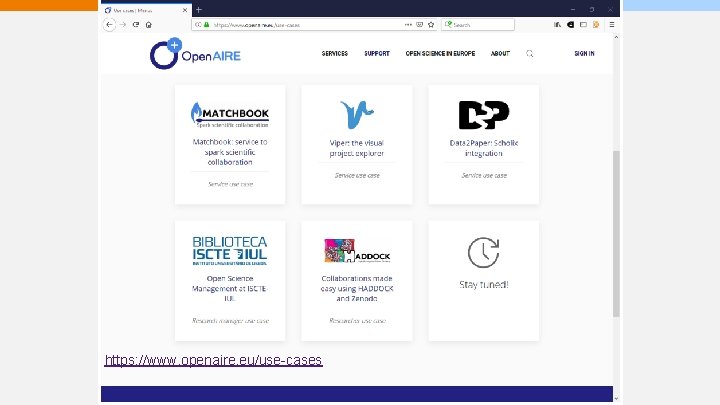Click the browser address bar URL

(257, 25)
